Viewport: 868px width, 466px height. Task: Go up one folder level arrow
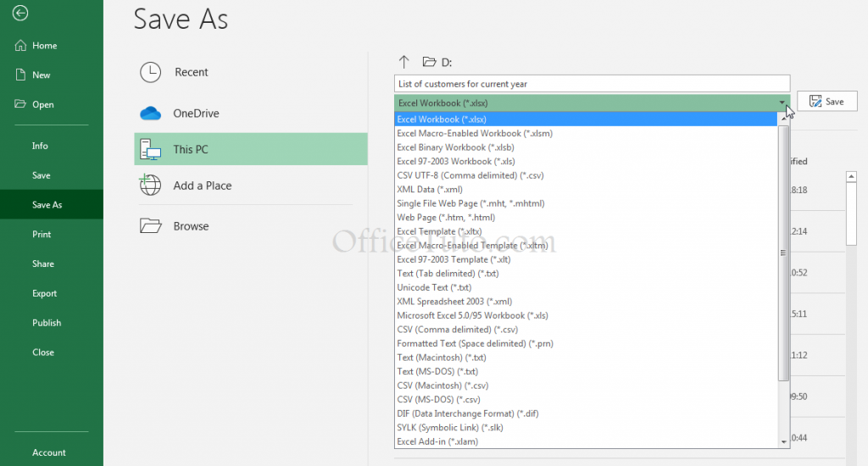[x=403, y=62]
